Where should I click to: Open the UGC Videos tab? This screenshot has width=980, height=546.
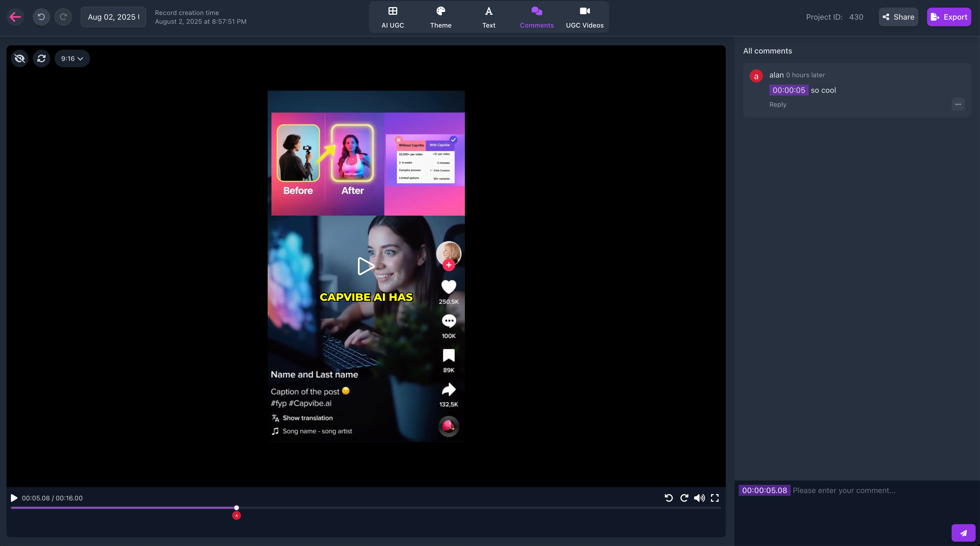pyautogui.click(x=584, y=17)
